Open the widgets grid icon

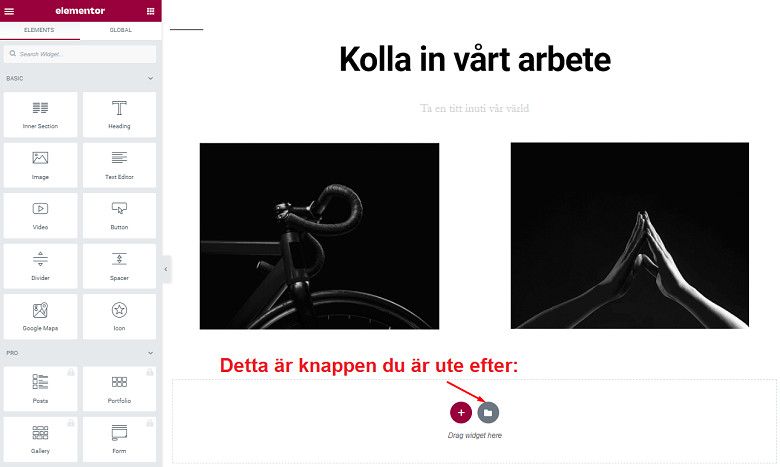(150, 11)
